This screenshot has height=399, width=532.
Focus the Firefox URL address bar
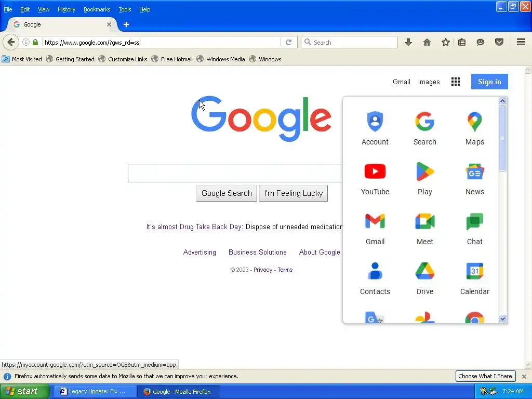pos(162,43)
